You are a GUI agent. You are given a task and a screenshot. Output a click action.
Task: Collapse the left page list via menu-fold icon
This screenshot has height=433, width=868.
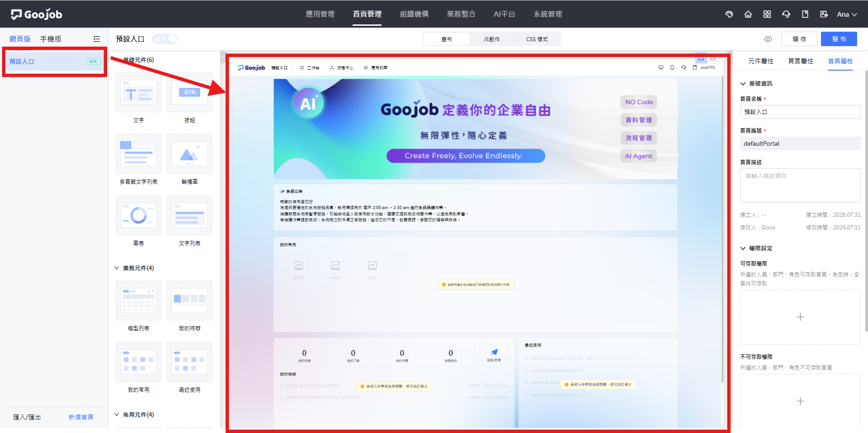(x=97, y=39)
